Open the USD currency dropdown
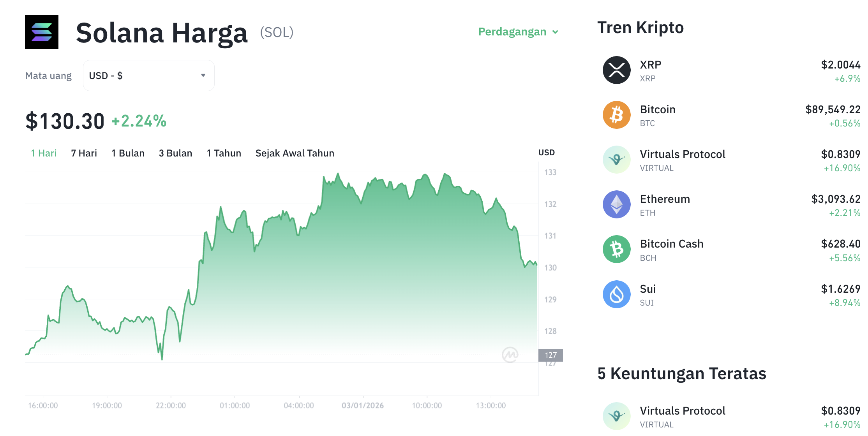Image resolution: width=868 pixels, height=436 pixels. pyautogui.click(x=148, y=75)
